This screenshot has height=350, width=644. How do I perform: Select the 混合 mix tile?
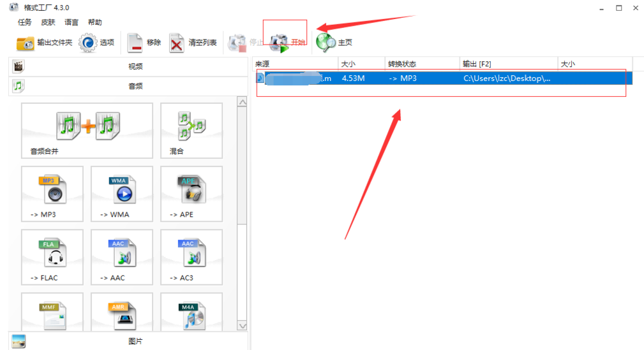[191, 131]
